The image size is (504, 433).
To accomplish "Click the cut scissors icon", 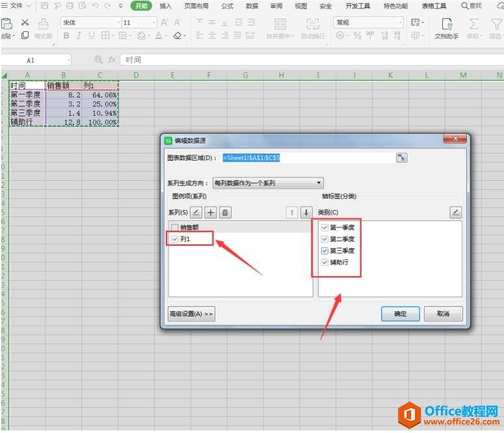I will pos(25,22).
